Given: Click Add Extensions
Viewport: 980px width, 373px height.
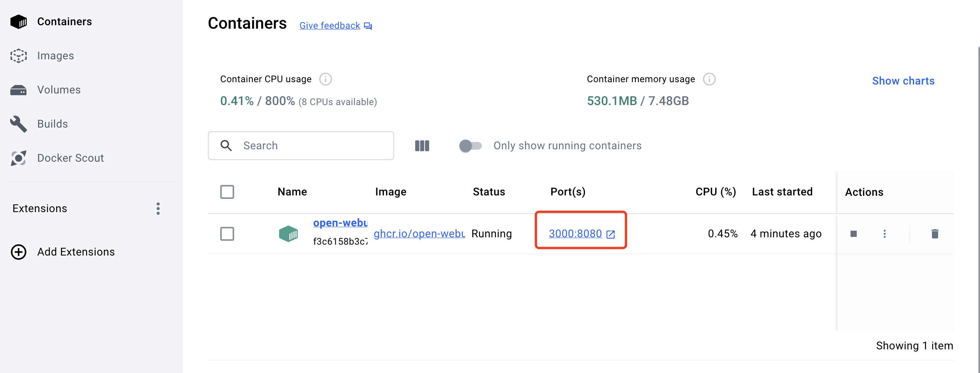Looking at the screenshot, I should [x=76, y=252].
